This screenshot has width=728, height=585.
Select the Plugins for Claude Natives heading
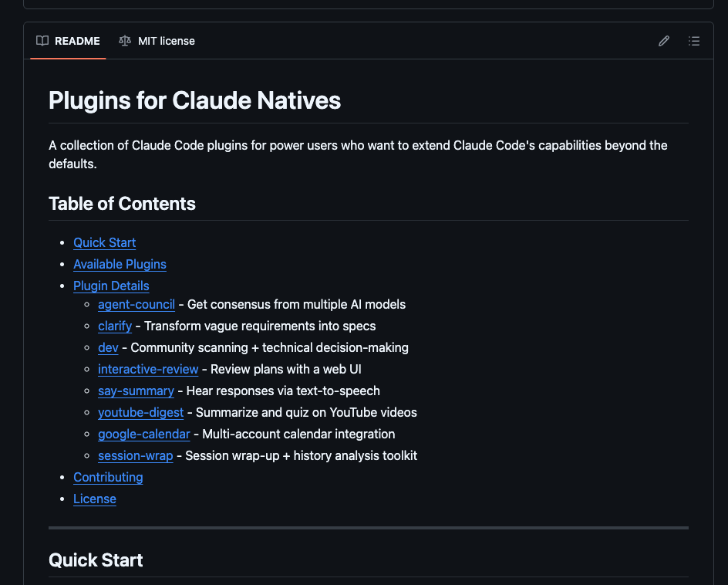tap(194, 100)
